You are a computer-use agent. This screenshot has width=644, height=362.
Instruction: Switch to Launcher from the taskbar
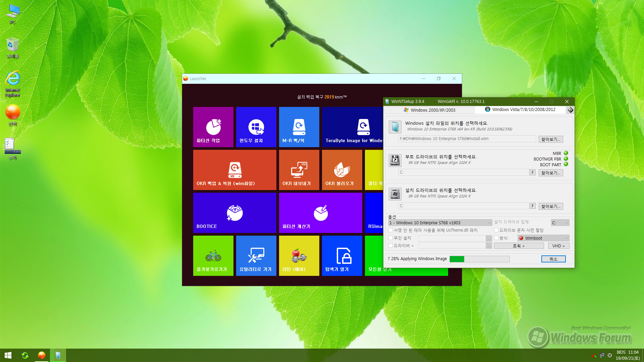[x=42, y=355]
